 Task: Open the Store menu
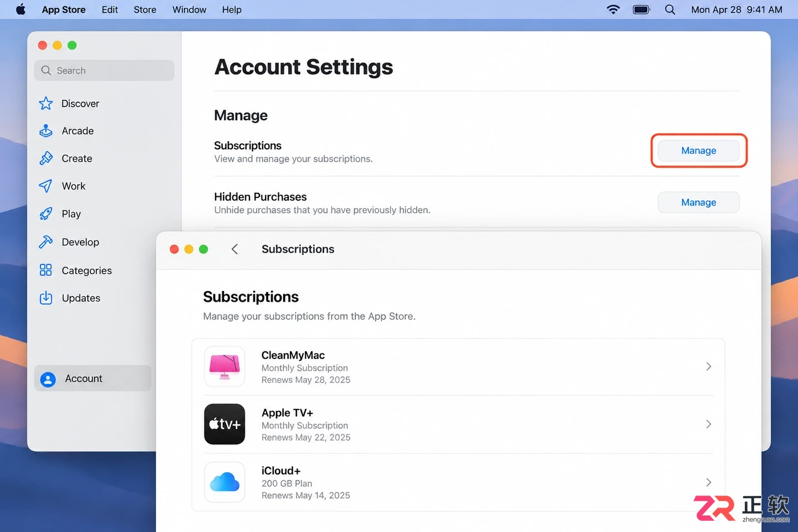click(x=145, y=9)
